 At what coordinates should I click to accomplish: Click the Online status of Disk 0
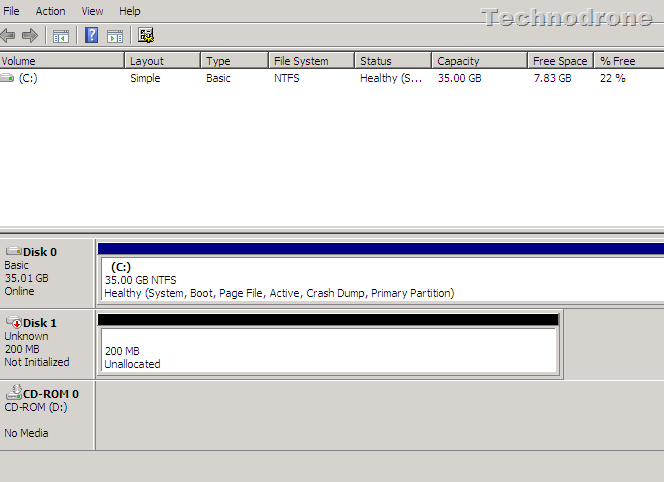(x=19, y=291)
